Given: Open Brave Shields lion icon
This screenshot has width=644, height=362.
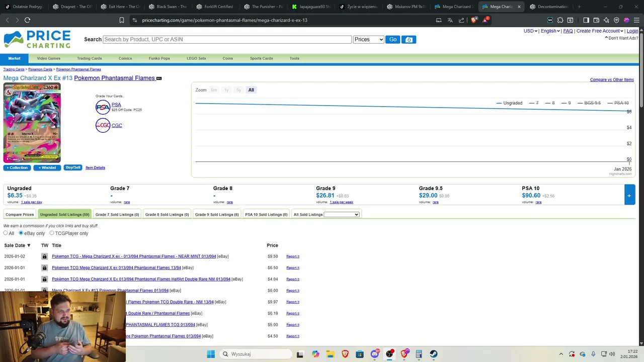Looking at the screenshot, I should click(x=473, y=20).
